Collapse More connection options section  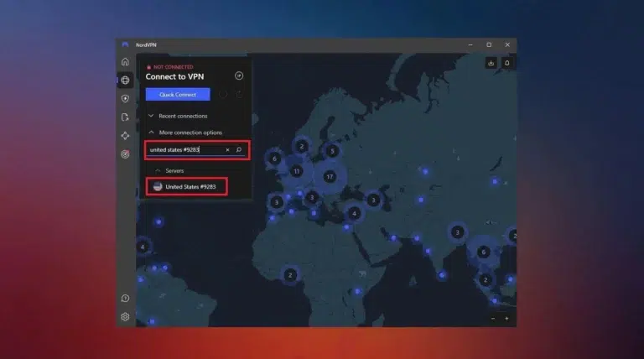[151, 133]
